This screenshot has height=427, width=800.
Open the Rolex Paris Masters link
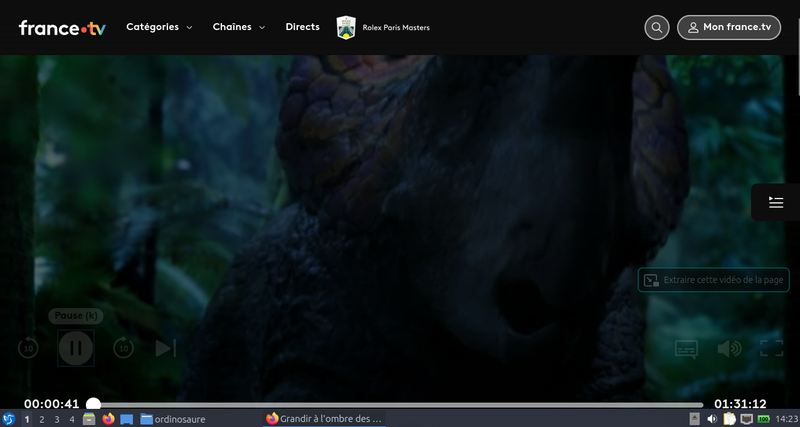(x=383, y=28)
